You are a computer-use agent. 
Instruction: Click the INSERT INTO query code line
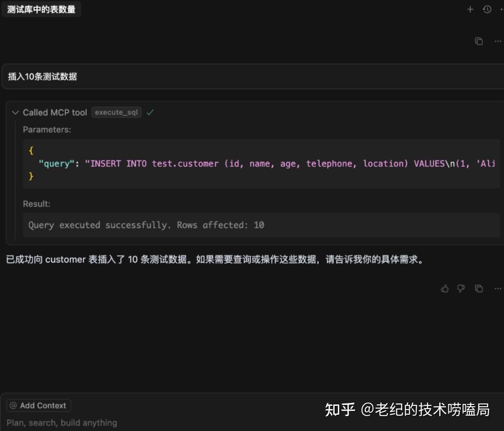[266, 163]
